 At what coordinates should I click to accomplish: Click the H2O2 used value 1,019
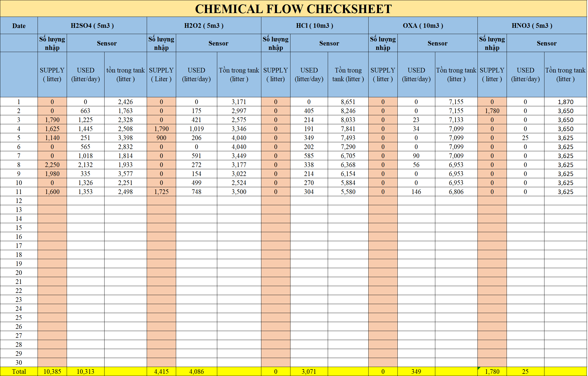pos(197,129)
